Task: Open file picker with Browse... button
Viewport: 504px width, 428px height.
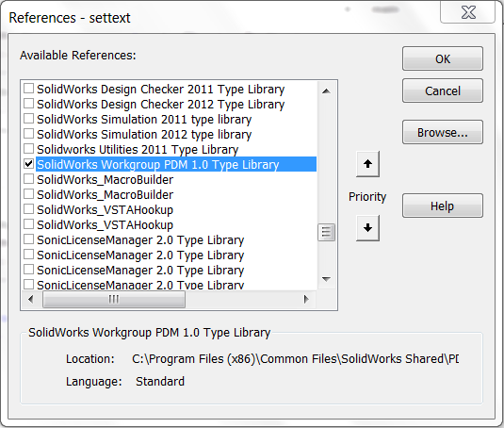Action: [443, 132]
